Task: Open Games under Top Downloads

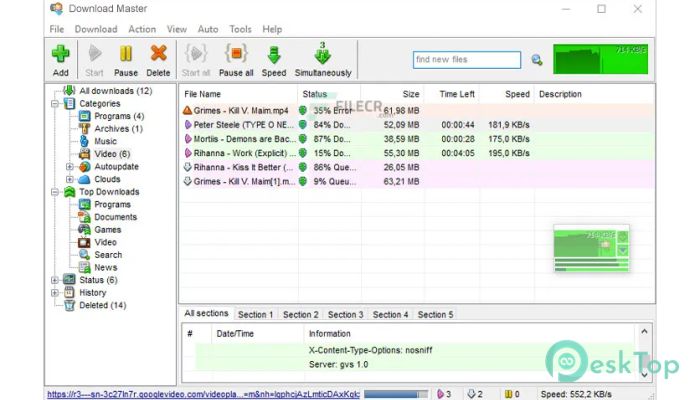Action: point(108,229)
